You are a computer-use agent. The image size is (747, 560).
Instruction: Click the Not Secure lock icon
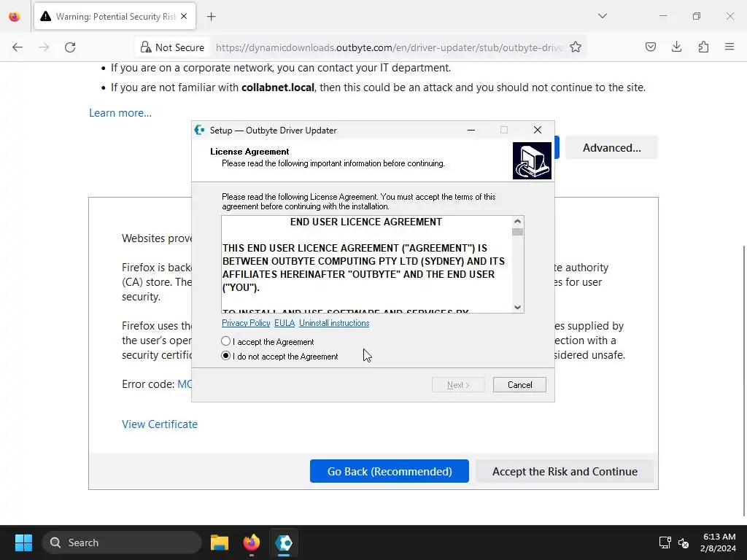click(x=146, y=47)
